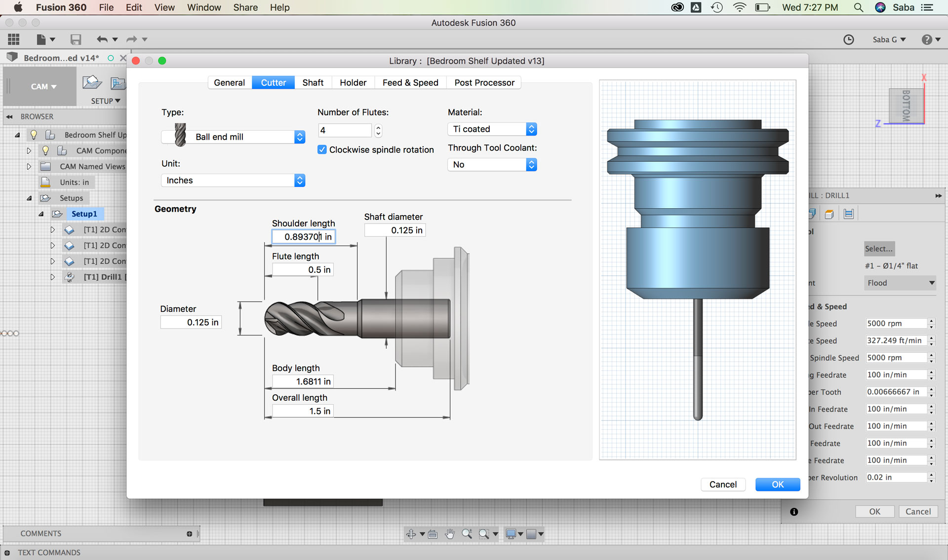The image size is (948, 560).
Task: Click the Help question mark icon
Action: [x=927, y=39]
